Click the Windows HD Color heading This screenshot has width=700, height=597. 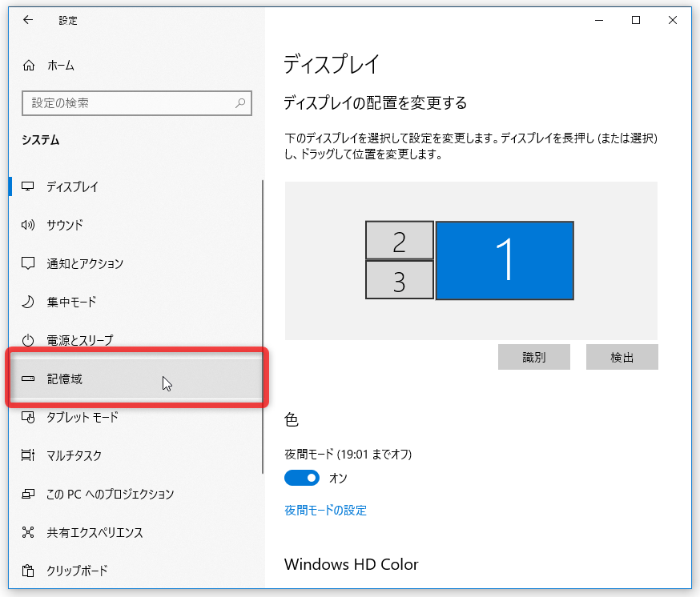point(352,564)
